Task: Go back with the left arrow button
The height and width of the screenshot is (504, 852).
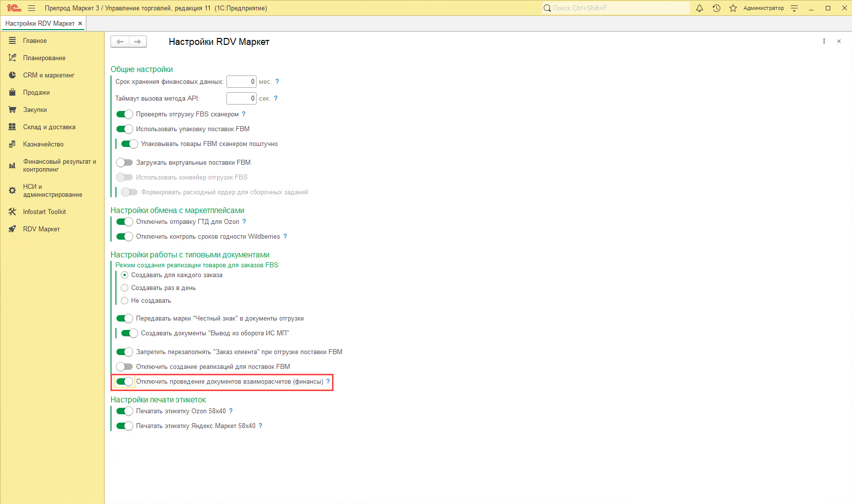Action: point(120,41)
